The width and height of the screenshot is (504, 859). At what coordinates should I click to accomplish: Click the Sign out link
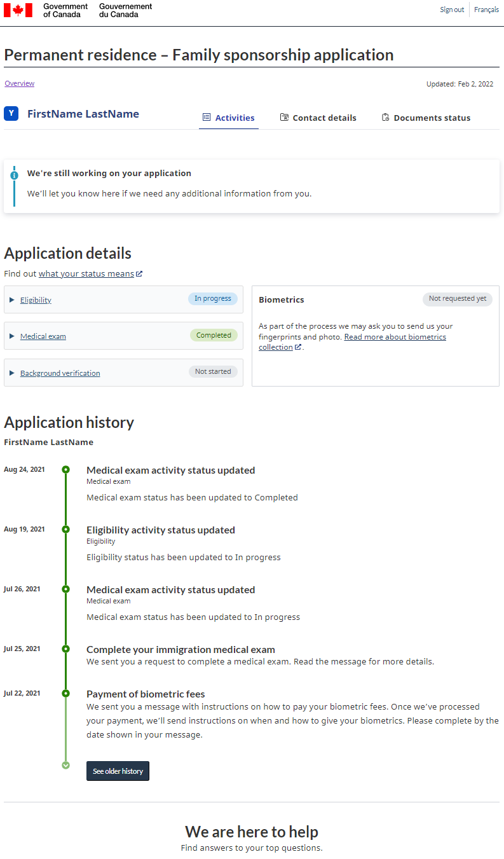(452, 10)
